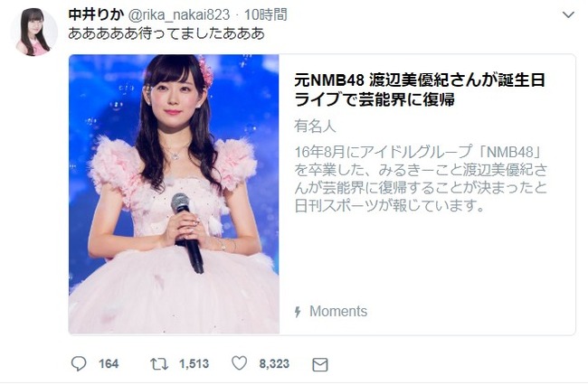The width and height of the screenshot is (588, 385).
Task: Open the @rika_nakai823 handle link
Action: point(179,15)
